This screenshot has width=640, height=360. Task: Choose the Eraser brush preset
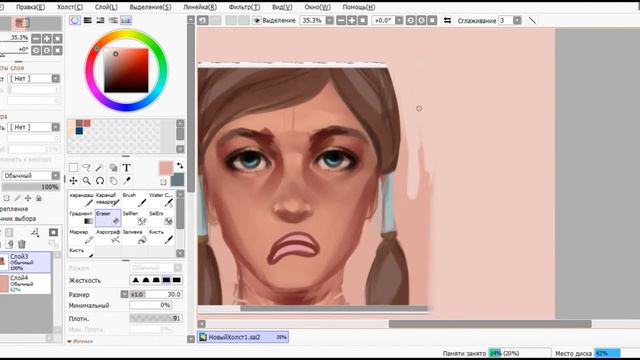[108, 218]
